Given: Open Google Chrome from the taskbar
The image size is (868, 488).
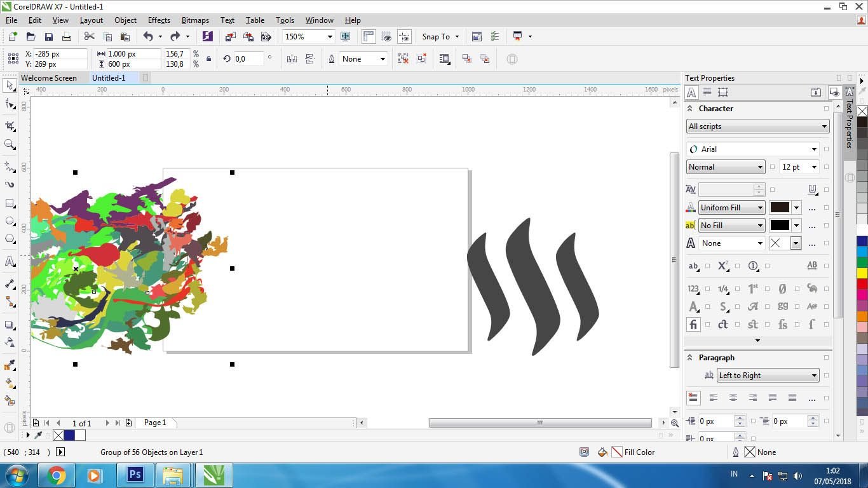Looking at the screenshot, I should [x=56, y=475].
